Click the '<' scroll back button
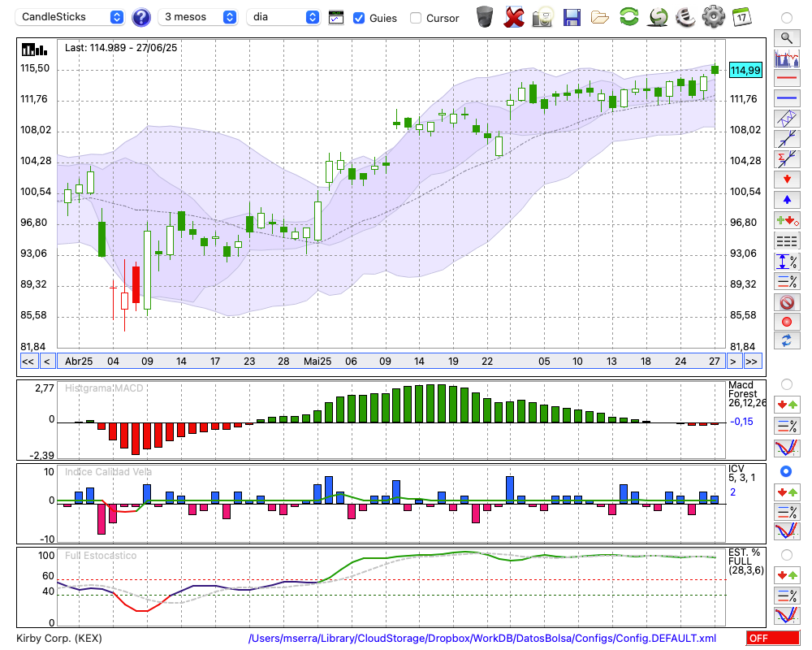This screenshot has width=812, height=650. pos(47,362)
